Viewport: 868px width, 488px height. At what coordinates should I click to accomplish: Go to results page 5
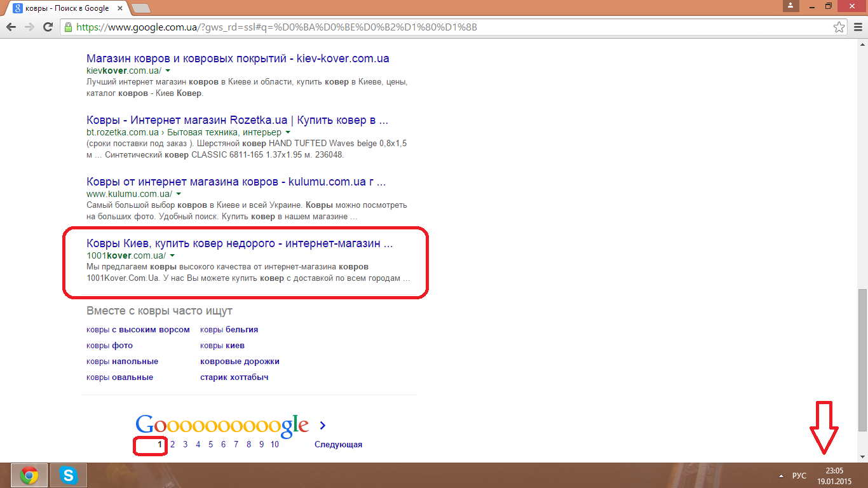tap(210, 445)
